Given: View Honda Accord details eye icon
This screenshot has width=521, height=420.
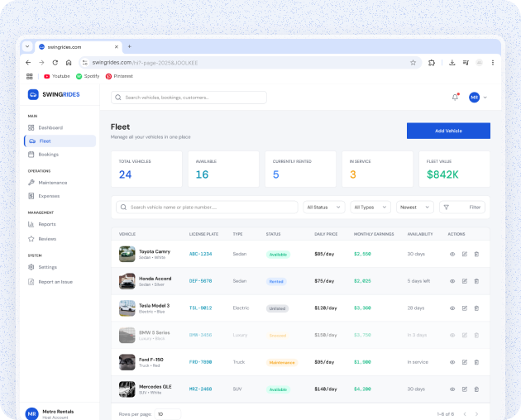Looking at the screenshot, I should click(452, 281).
